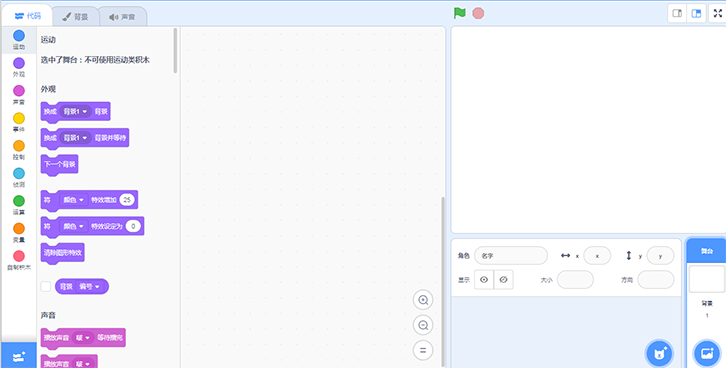Select the 声音 sound category
This screenshot has height=368, width=726.
(x=19, y=95)
